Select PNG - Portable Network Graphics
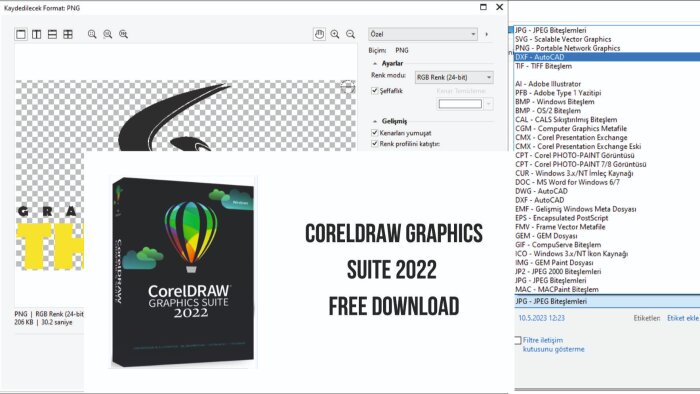This screenshot has width=700, height=394. pyautogui.click(x=567, y=48)
